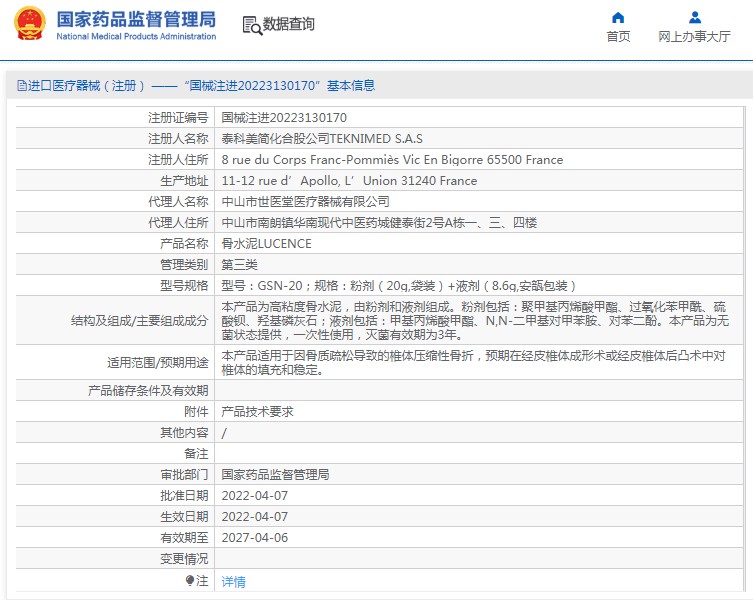Screen dimensions: 753x600
Task: Click the 附件 row label
Action: tap(196, 412)
